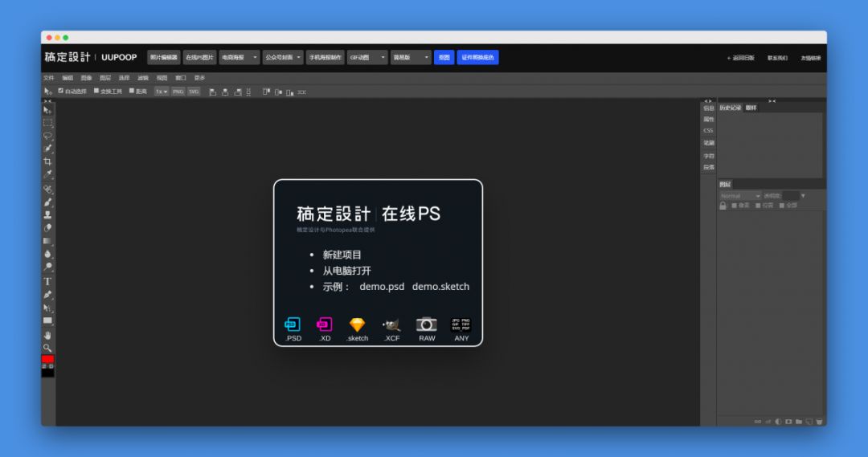
Task: Toggle the 距离 checkbox
Action: pyautogui.click(x=132, y=91)
